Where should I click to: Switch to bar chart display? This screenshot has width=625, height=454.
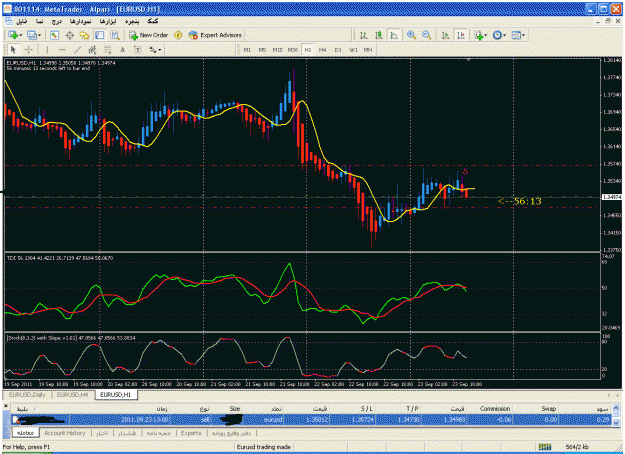(363, 35)
